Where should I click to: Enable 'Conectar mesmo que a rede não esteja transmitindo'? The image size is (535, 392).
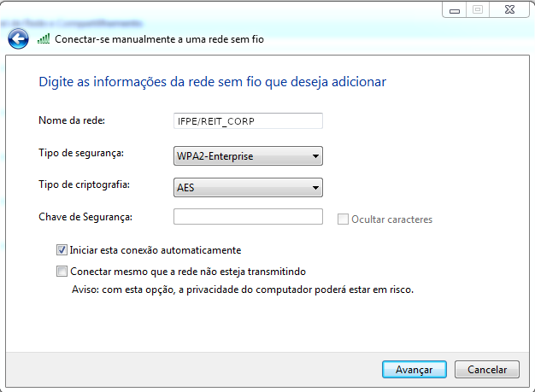coord(62,272)
